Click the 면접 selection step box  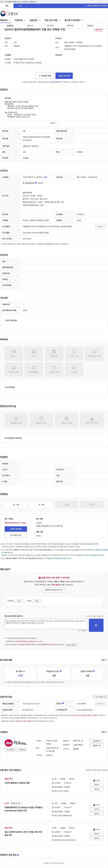(41, 505)
